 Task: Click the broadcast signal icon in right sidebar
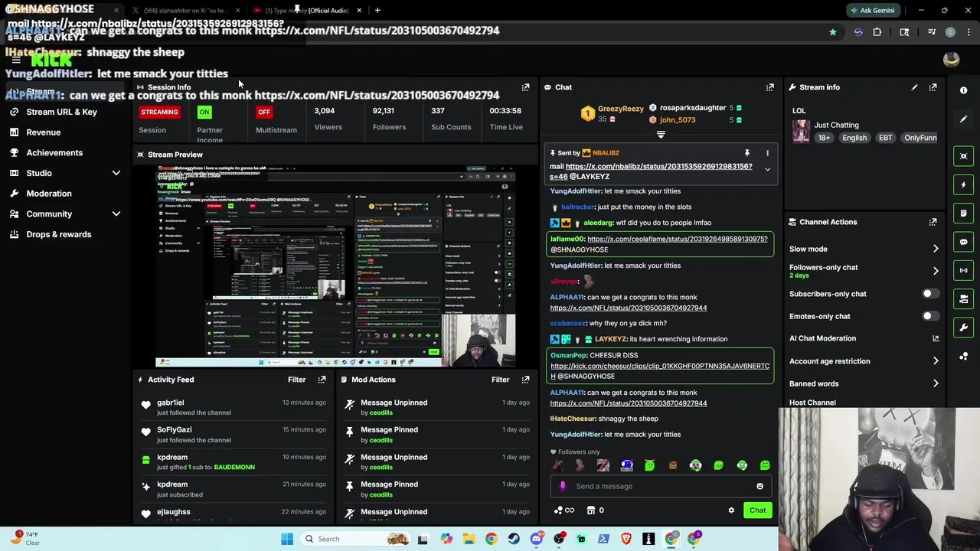tap(964, 270)
